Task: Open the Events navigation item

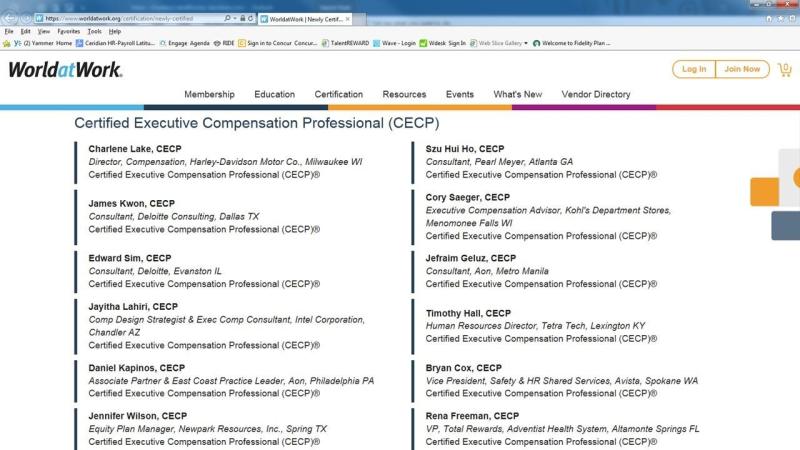Action: pyautogui.click(x=460, y=94)
